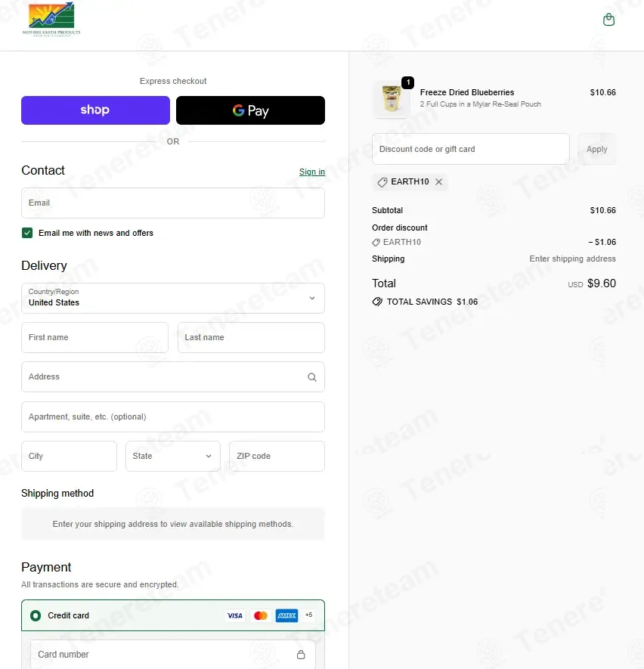Click the Apply discount button
Image resolution: width=644 pixels, height=669 pixels.
tap(596, 149)
